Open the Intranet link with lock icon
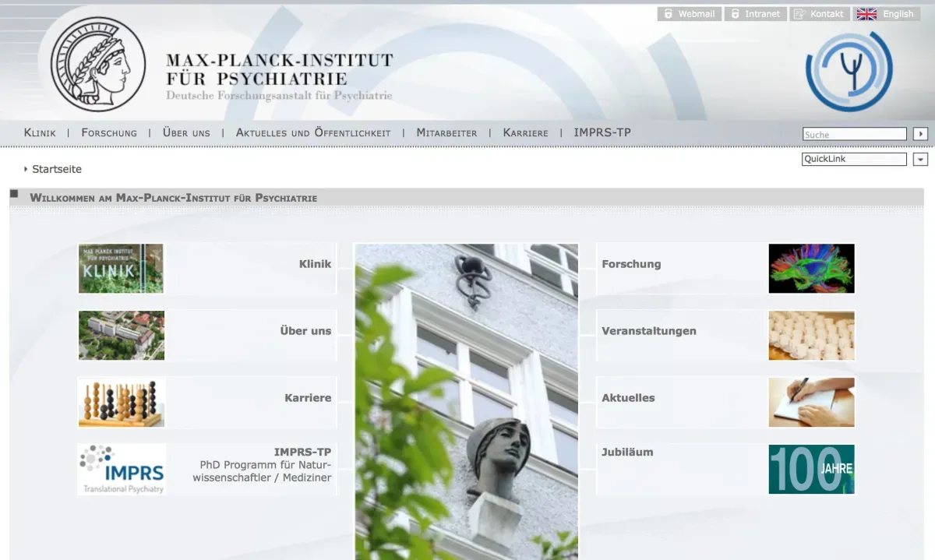This screenshot has height=560, width=935. 754,14
